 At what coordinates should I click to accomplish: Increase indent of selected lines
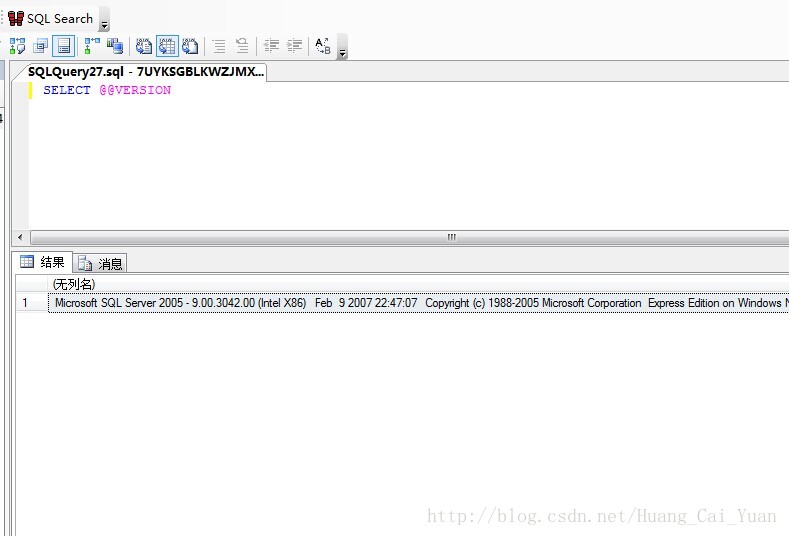coord(294,46)
